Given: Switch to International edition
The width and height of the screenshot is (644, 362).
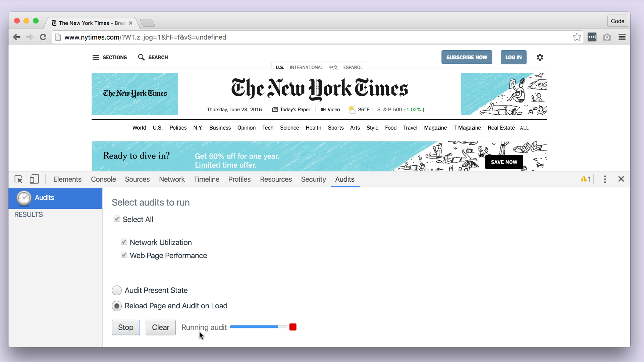Looking at the screenshot, I should (306, 67).
